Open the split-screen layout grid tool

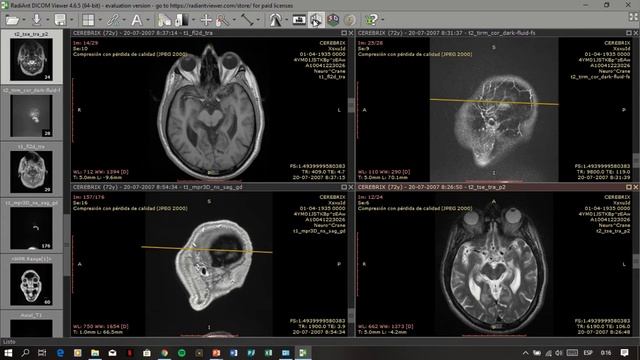pyautogui.click(x=88, y=20)
